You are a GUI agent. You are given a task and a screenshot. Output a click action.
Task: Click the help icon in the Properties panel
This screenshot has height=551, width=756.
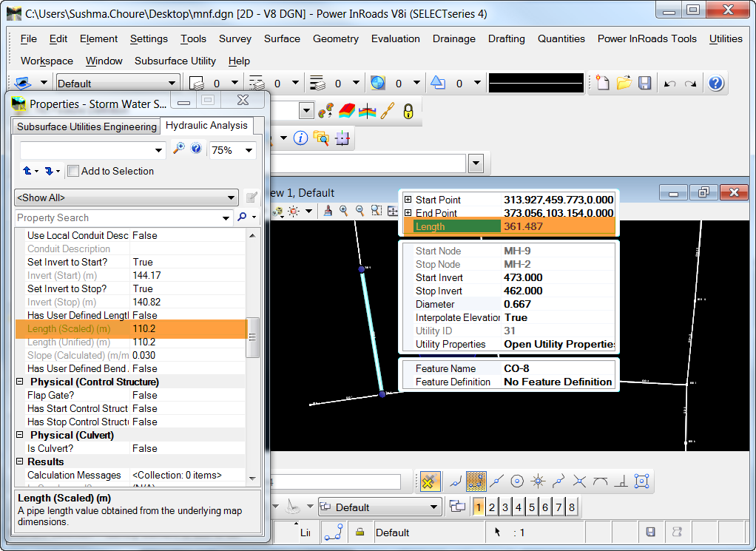tap(196, 148)
